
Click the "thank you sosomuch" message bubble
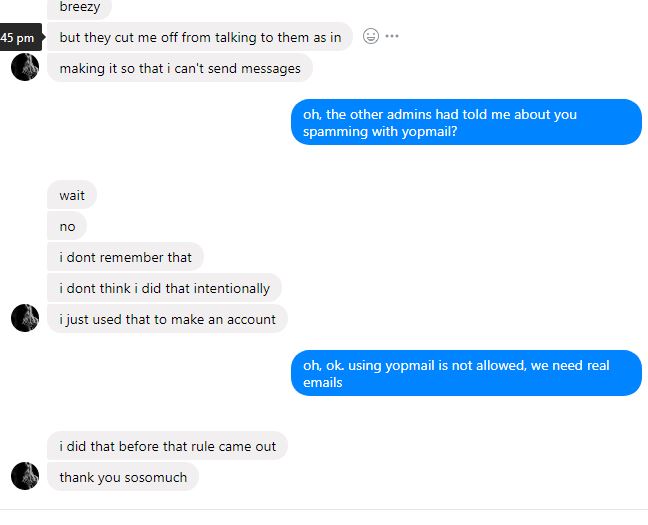click(x=123, y=477)
